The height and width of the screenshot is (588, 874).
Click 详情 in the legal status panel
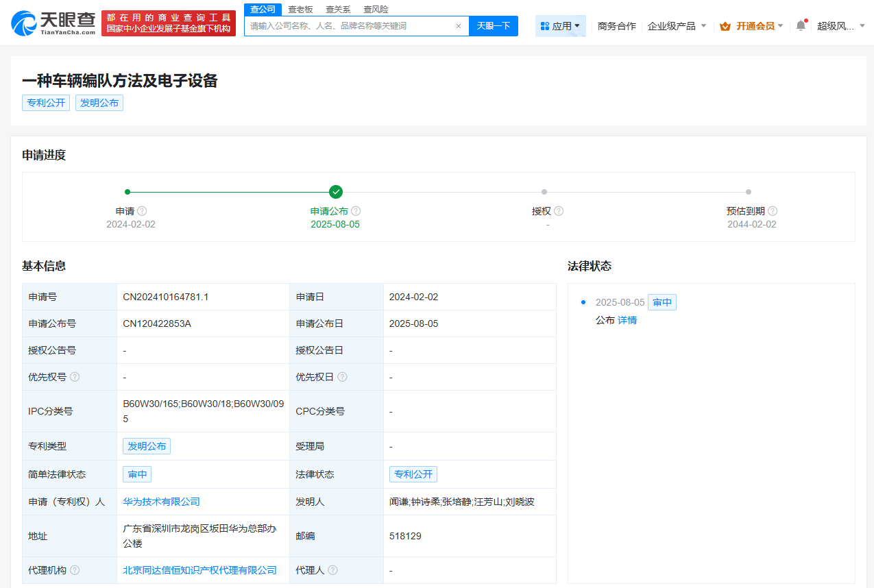(x=628, y=320)
